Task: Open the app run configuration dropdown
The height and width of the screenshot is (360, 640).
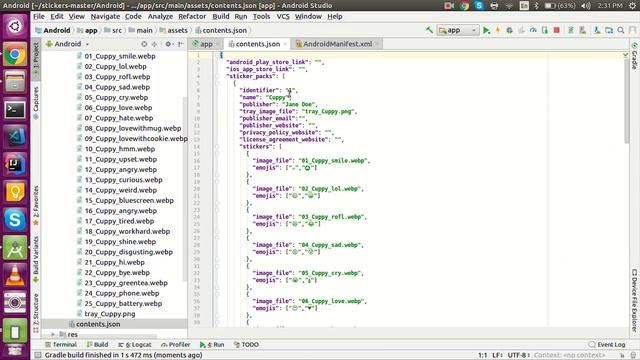Action: click(458, 30)
